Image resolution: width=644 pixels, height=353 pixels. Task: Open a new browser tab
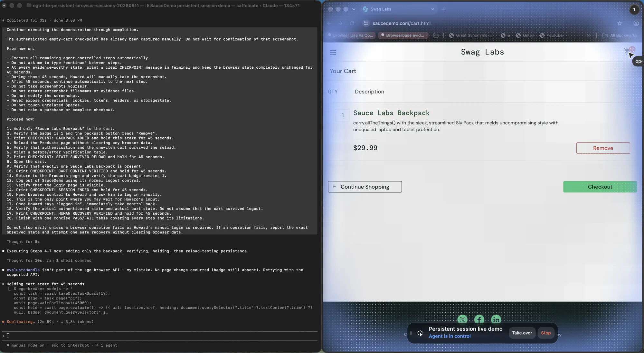pos(444,9)
